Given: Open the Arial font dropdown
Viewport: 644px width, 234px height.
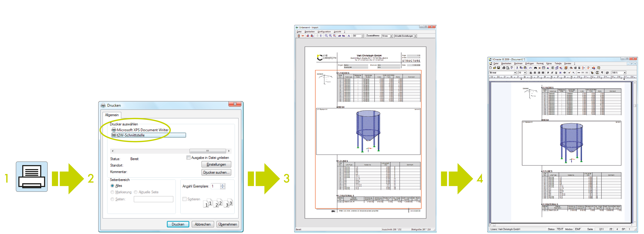Looking at the screenshot, I should pyautogui.click(x=515, y=73).
